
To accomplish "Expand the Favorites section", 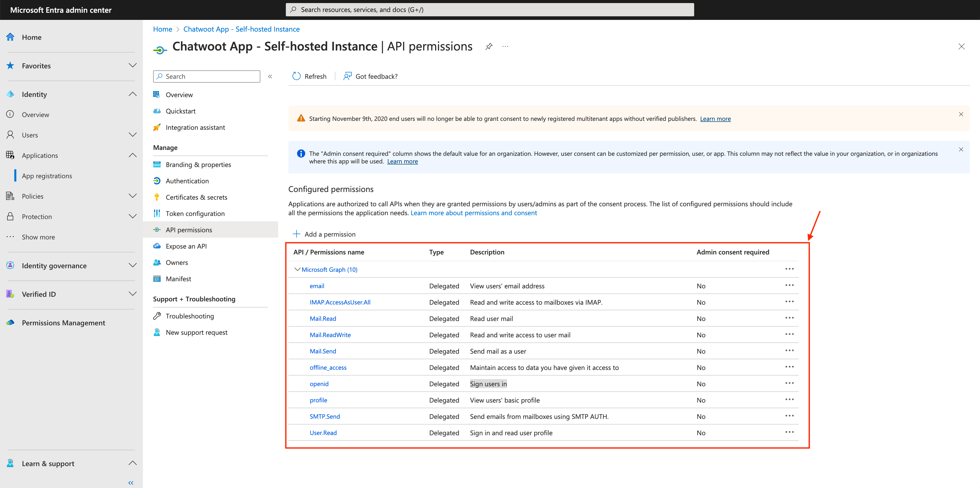I will [132, 66].
